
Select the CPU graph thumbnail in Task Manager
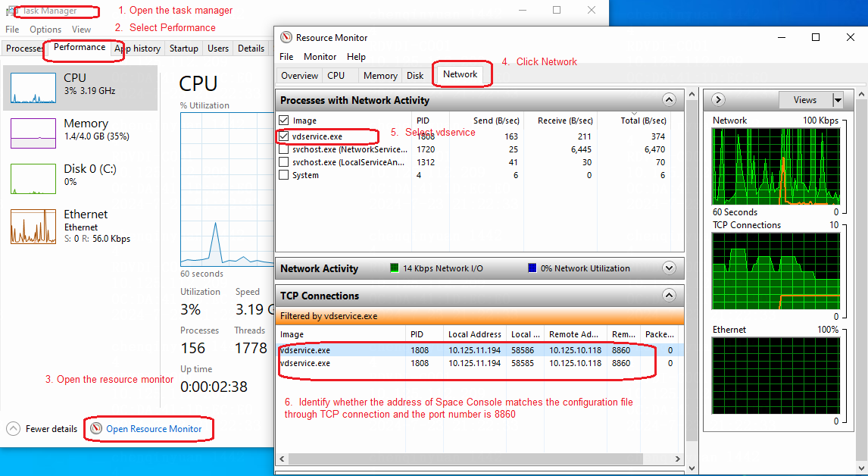pyautogui.click(x=33, y=88)
